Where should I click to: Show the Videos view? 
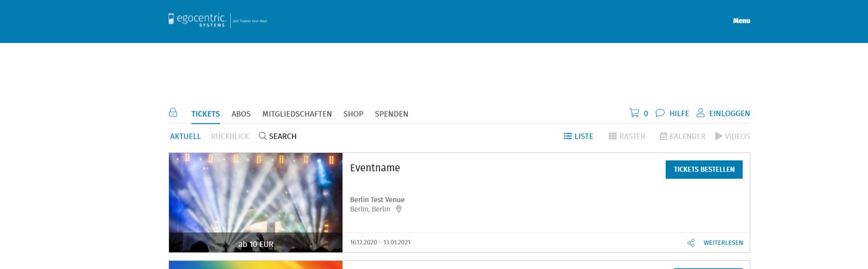click(732, 136)
